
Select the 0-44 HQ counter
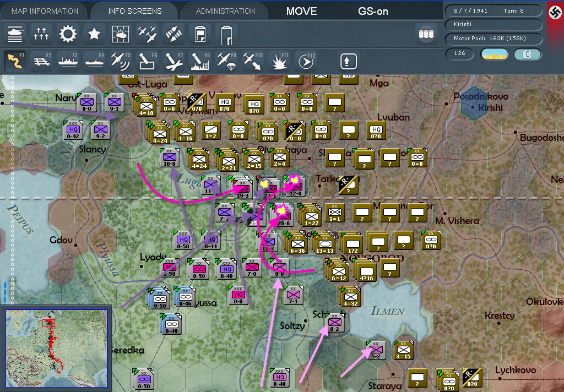[x=211, y=240]
